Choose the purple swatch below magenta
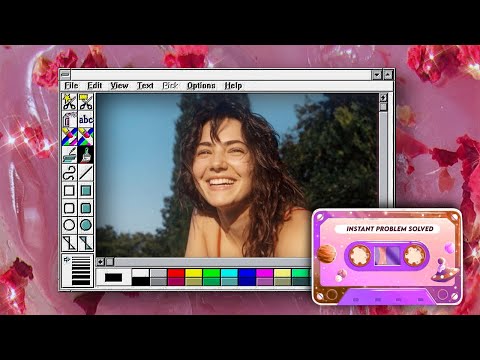 pos(265,282)
